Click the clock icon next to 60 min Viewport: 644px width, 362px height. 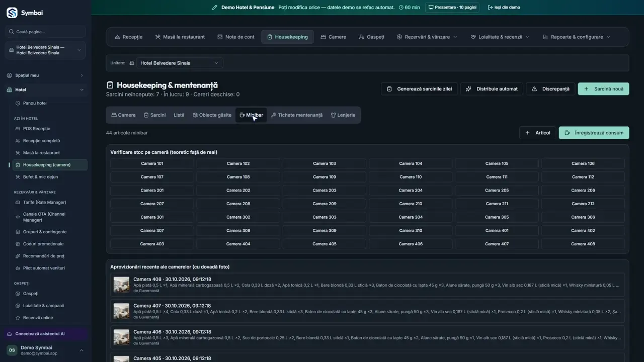pyautogui.click(x=401, y=8)
